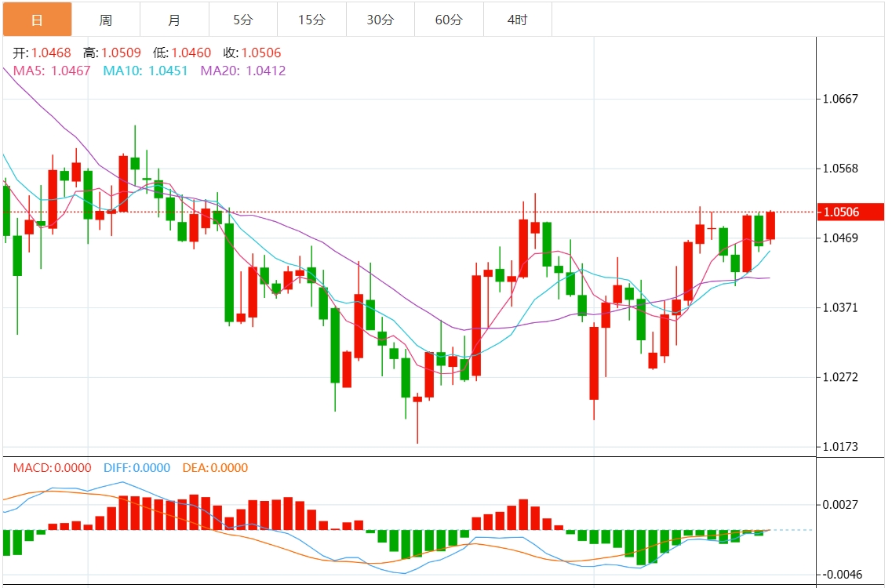Viewport: 892px width, 588px height.
Task: Click the 1.0667 price axis label
Action: [840, 99]
